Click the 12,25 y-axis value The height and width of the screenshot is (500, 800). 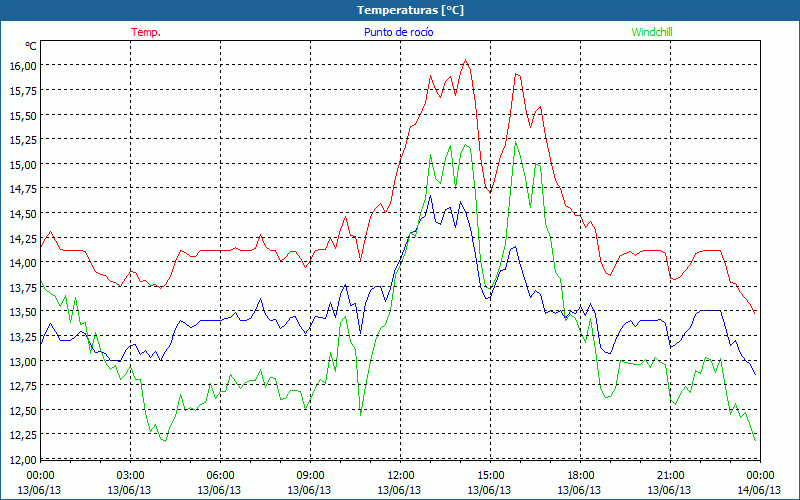pos(23,435)
